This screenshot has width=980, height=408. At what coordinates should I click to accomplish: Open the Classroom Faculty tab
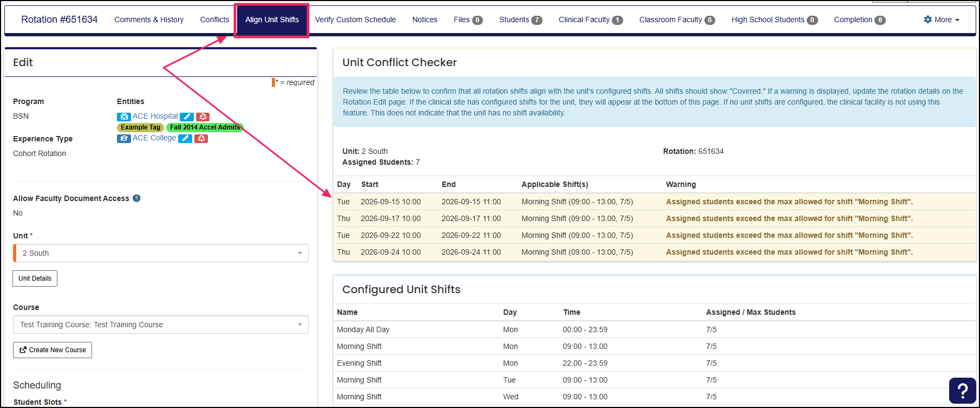pyautogui.click(x=677, y=20)
